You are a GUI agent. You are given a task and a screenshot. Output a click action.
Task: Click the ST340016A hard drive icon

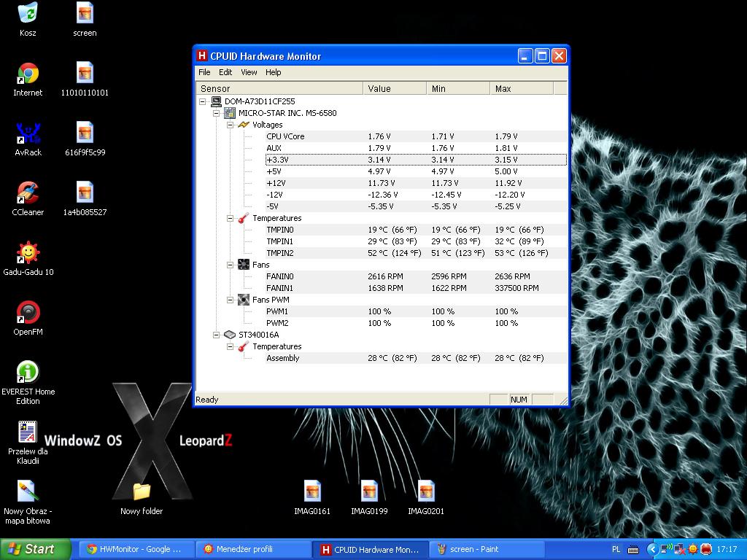coord(230,335)
